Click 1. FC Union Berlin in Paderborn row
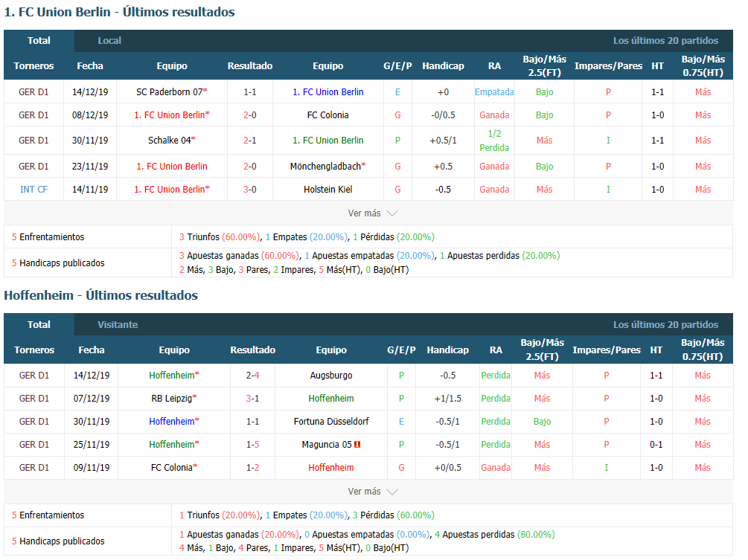The height and width of the screenshot is (560, 748). pyautogui.click(x=327, y=92)
